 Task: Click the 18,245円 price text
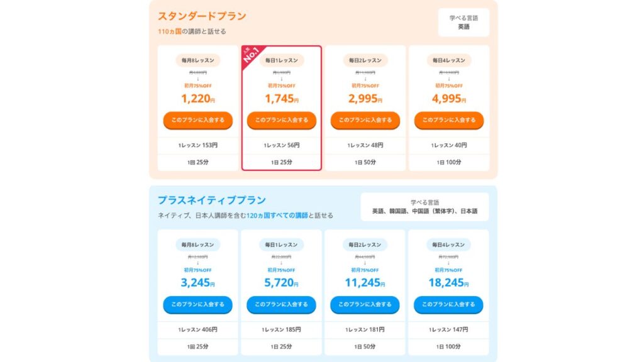point(448,283)
